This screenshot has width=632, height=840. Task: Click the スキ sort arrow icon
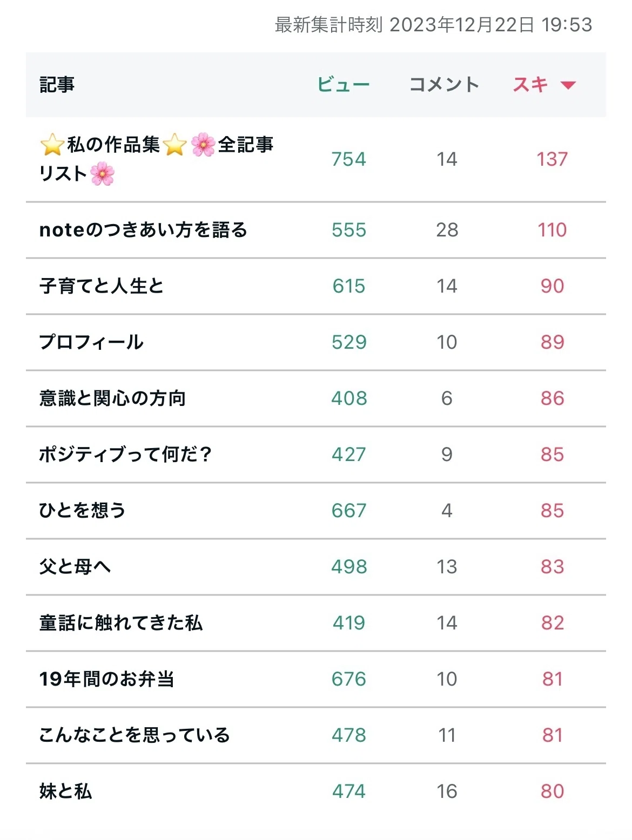click(x=568, y=85)
